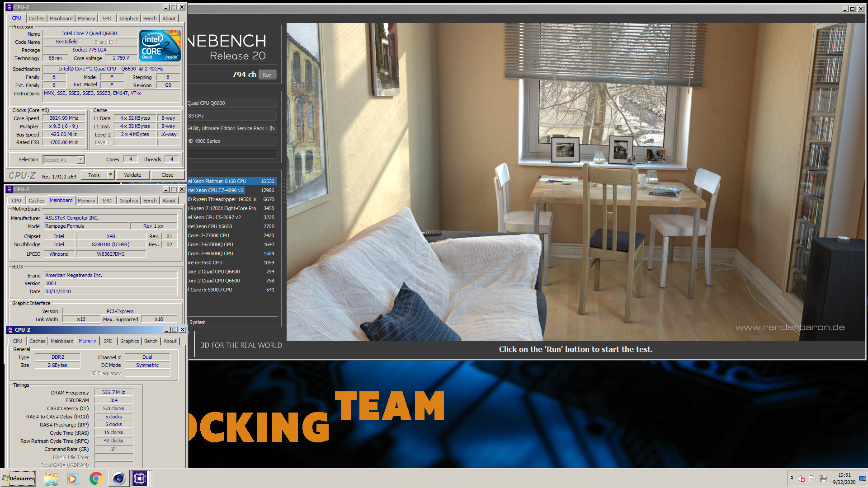The image size is (868, 488).
Task: Click the Rampage Formula model field
Action: click(86, 226)
